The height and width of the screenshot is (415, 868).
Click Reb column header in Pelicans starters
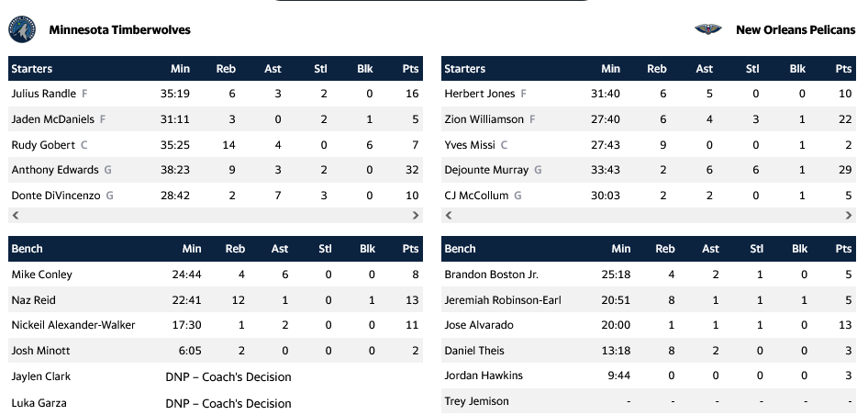point(657,69)
